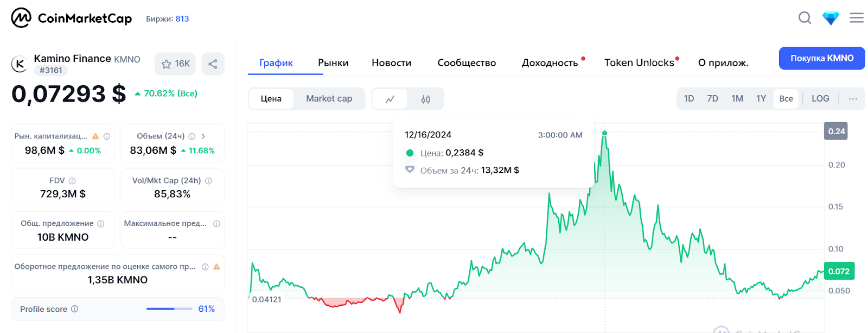This screenshot has width=868, height=333.
Task: Select the candlestick chart icon
Action: [x=426, y=99]
